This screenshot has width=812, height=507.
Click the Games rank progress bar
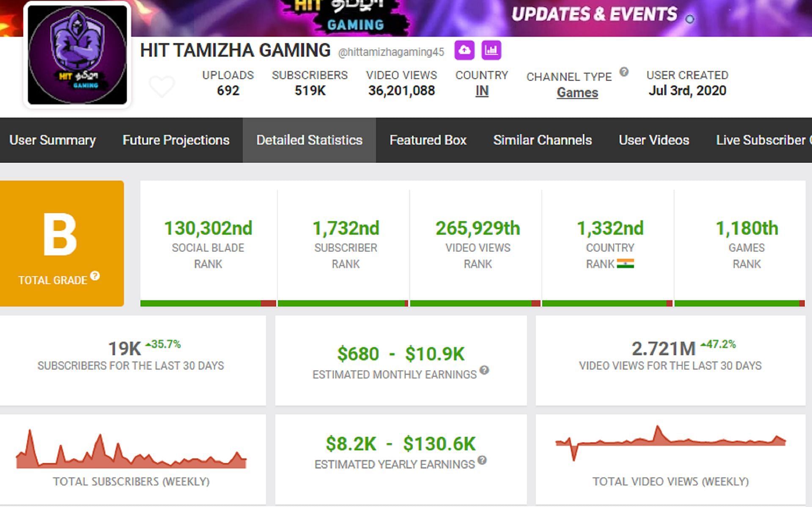tap(740, 303)
